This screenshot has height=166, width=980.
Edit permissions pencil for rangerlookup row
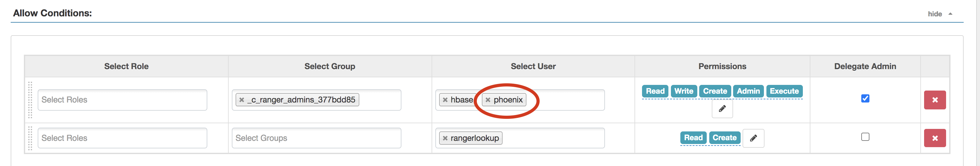[x=753, y=138]
